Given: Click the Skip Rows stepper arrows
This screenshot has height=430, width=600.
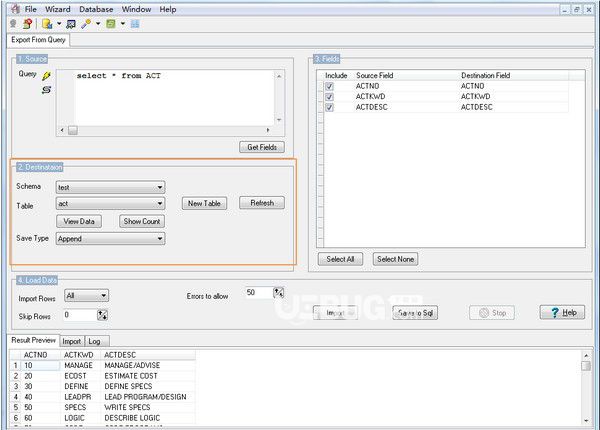Looking at the screenshot, I should (102, 315).
